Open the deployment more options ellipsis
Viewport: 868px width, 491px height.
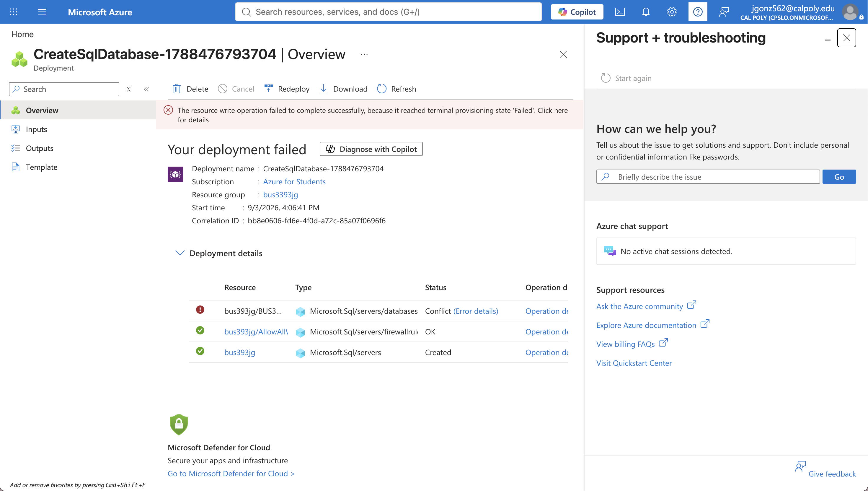[364, 54]
